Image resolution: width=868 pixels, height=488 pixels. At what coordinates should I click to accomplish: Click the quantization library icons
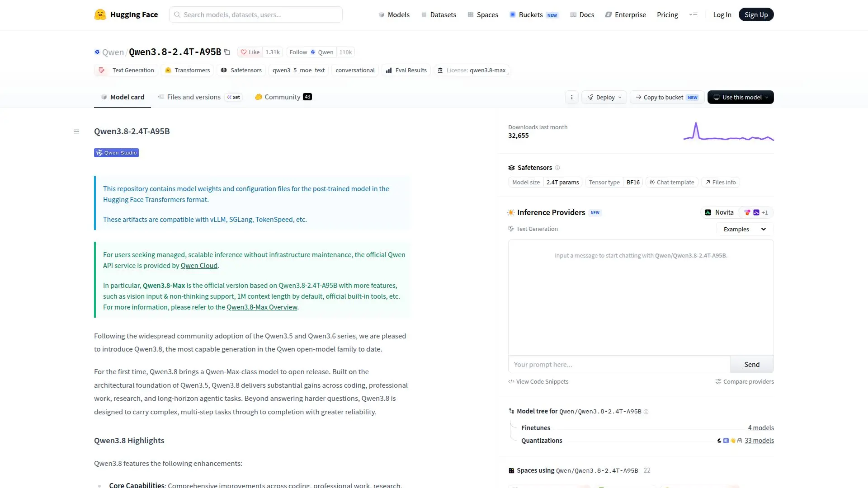coord(730,441)
